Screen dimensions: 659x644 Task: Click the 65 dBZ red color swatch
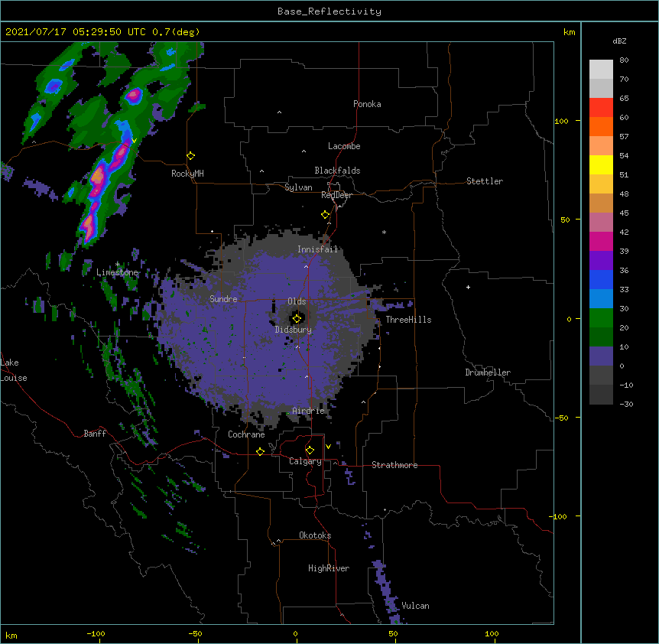(601, 107)
